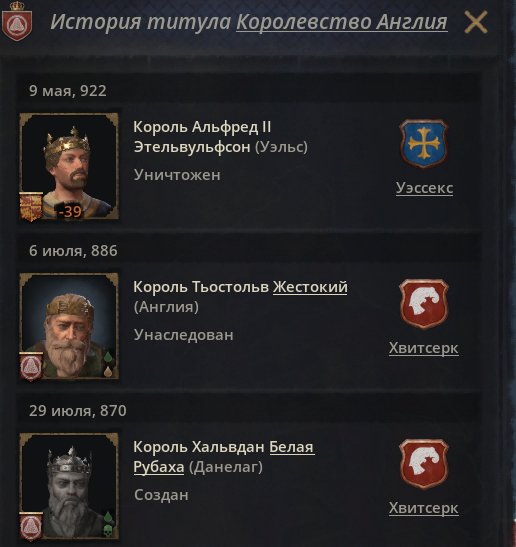Click green skull death icon on Хальвдан

click(x=108, y=531)
